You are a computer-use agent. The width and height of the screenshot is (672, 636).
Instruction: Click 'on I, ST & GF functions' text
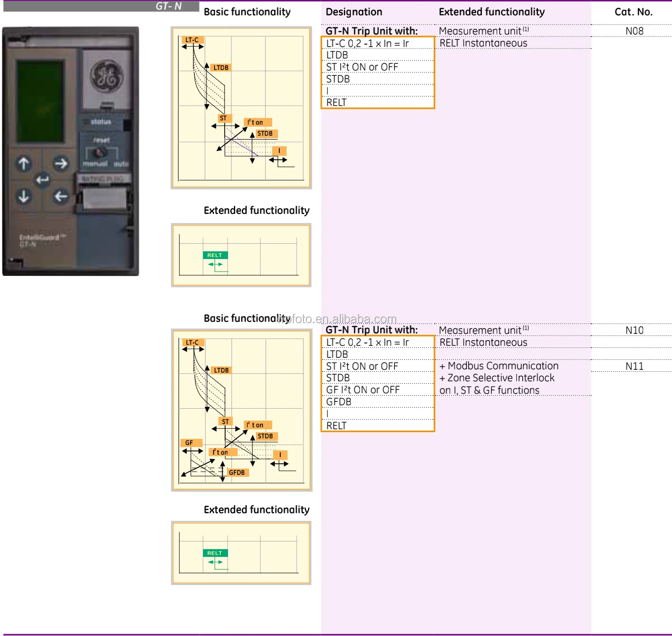click(x=490, y=390)
